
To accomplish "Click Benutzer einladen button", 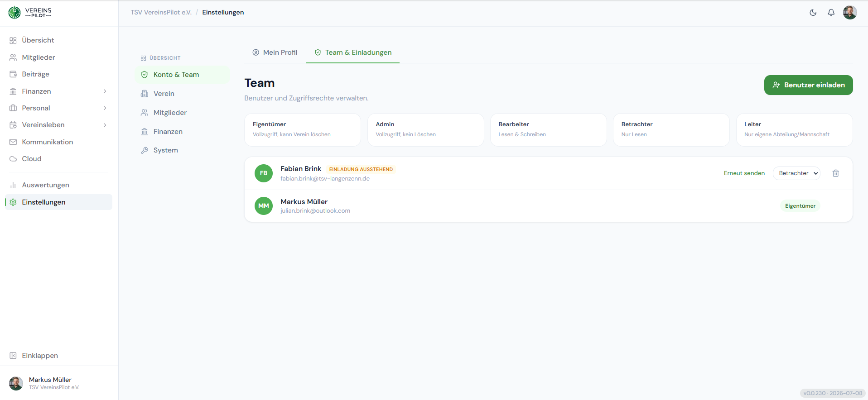I will tap(809, 85).
